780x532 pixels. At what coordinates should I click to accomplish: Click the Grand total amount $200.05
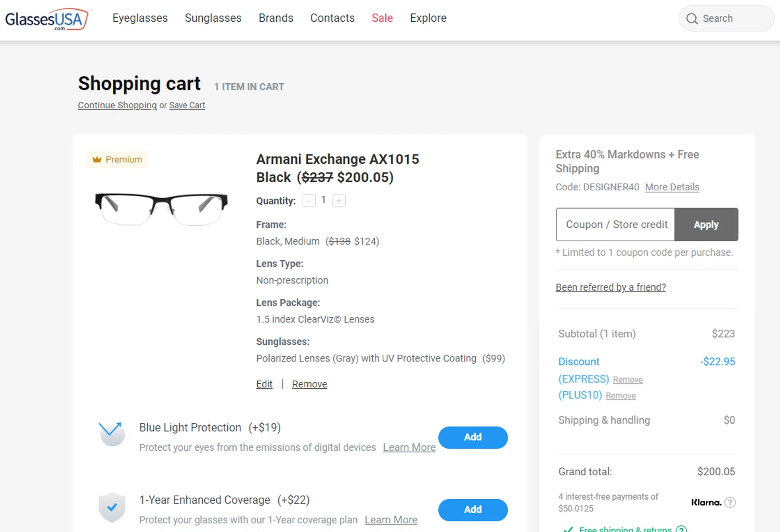pyautogui.click(x=716, y=472)
